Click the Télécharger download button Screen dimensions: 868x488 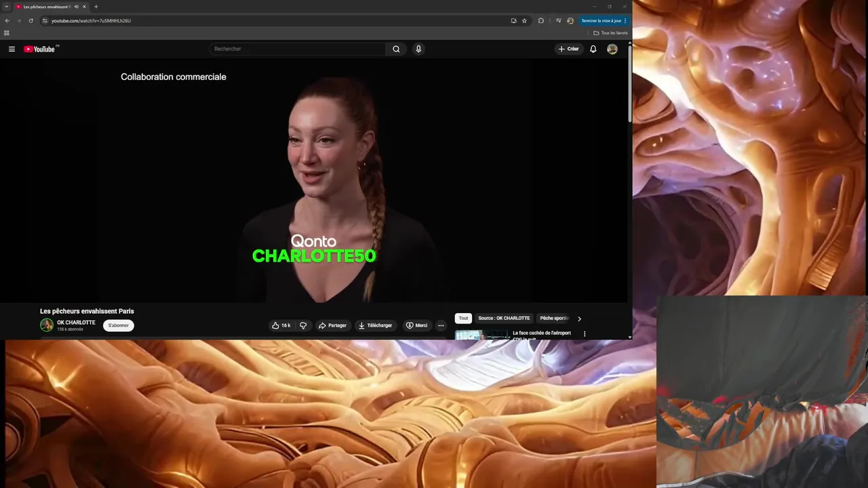(376, 325)
